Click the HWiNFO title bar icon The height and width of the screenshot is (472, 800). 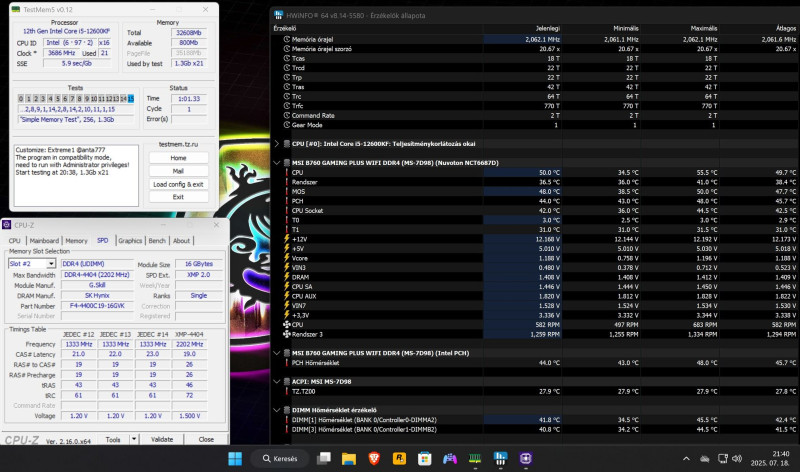coord(278,15)
